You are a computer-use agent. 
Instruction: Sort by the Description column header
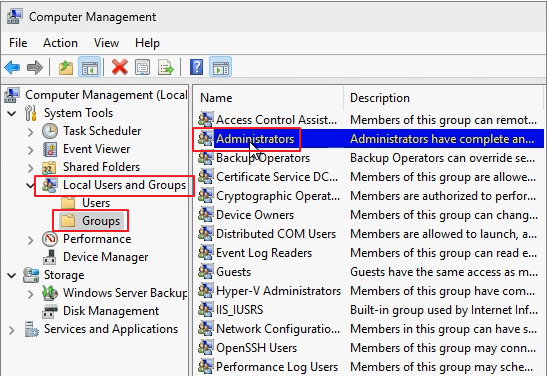click(x=444, y=98)
